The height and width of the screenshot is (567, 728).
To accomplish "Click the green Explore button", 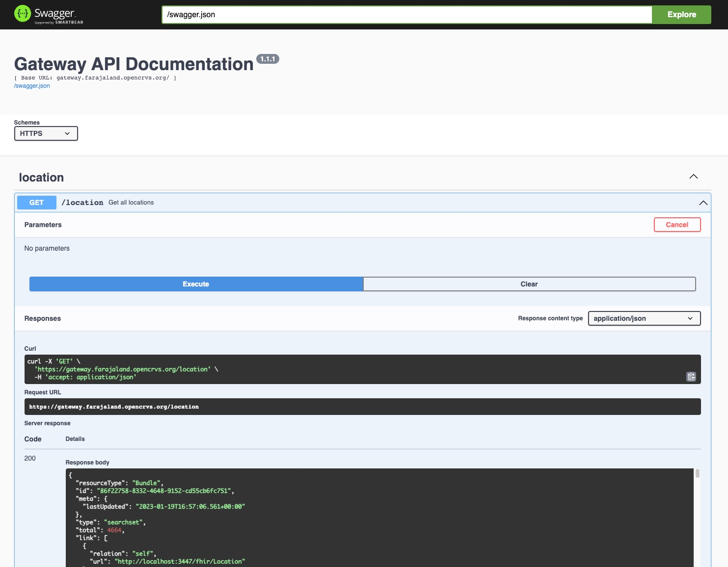I will click(681, 15).
